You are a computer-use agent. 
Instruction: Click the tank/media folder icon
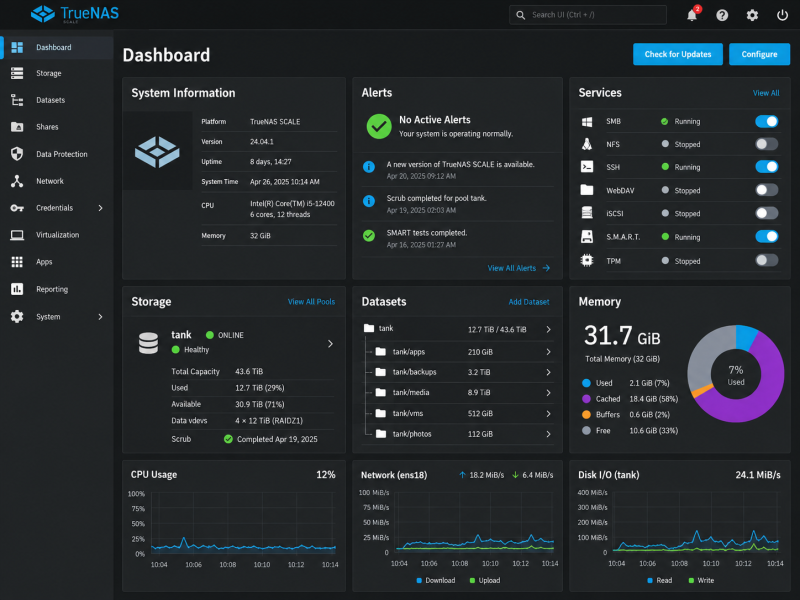(381, 392)
